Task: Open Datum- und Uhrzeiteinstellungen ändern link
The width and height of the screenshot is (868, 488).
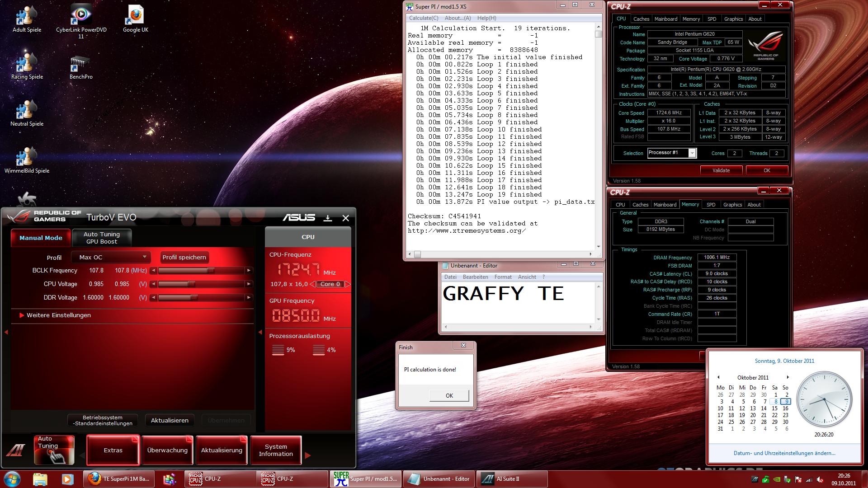Action: click(784, 453)
